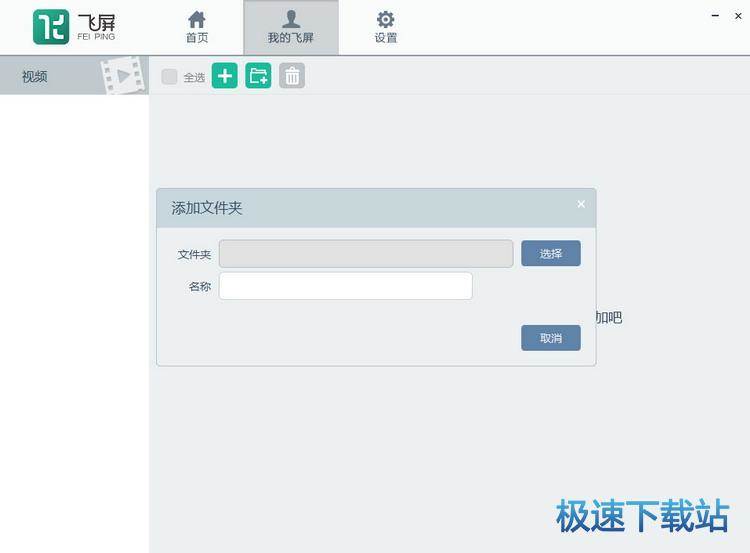Click the 选择 browse button

pos(551,254)
